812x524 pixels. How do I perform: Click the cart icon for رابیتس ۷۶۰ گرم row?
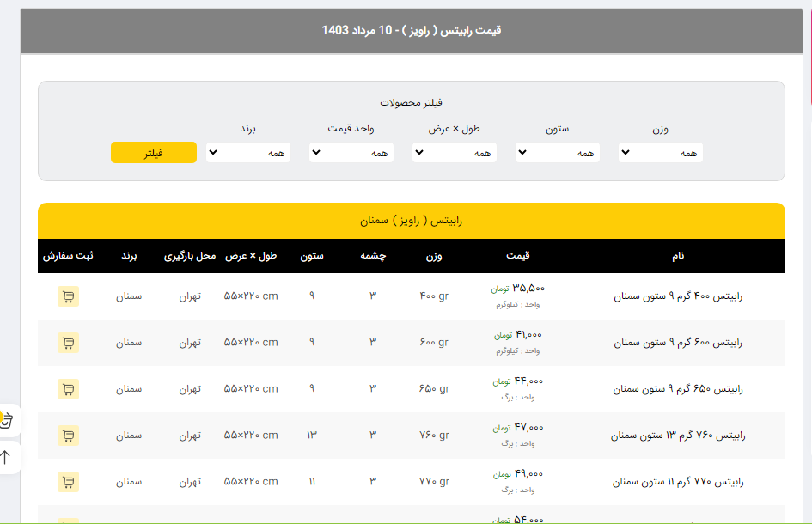(68, 436)
